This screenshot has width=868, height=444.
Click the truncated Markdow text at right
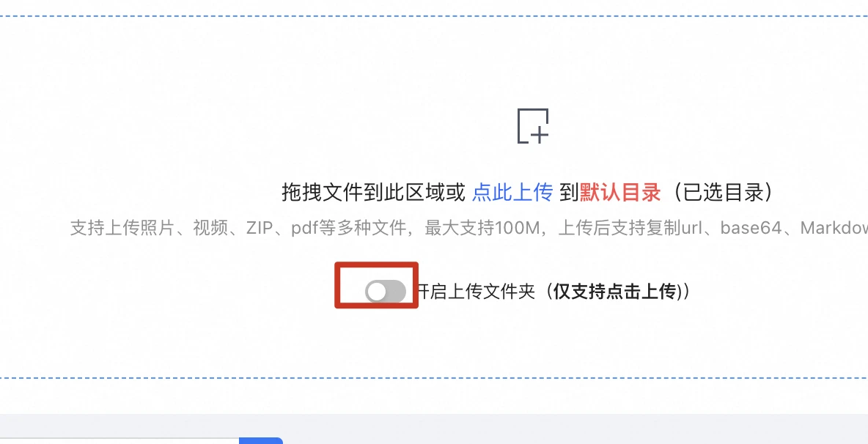(x=834, y=228)
